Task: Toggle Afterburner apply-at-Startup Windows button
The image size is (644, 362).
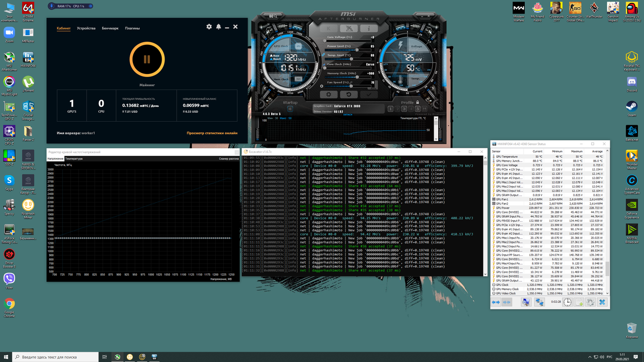Action: (x=290, y=109)
